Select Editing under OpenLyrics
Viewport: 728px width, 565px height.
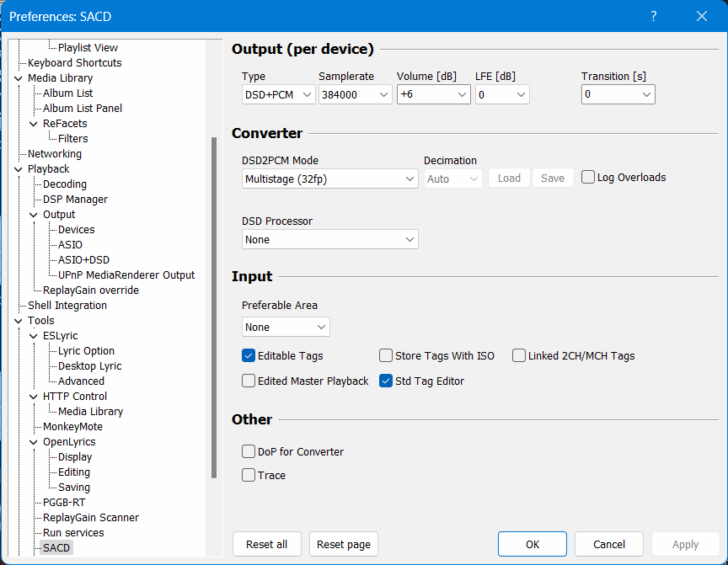[74, 472]
